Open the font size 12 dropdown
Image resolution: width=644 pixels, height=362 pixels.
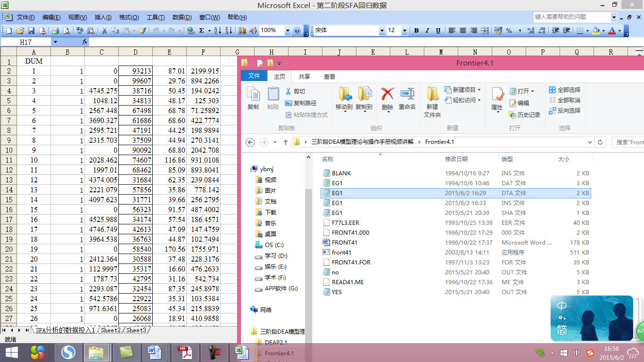[x=405, y=31]
